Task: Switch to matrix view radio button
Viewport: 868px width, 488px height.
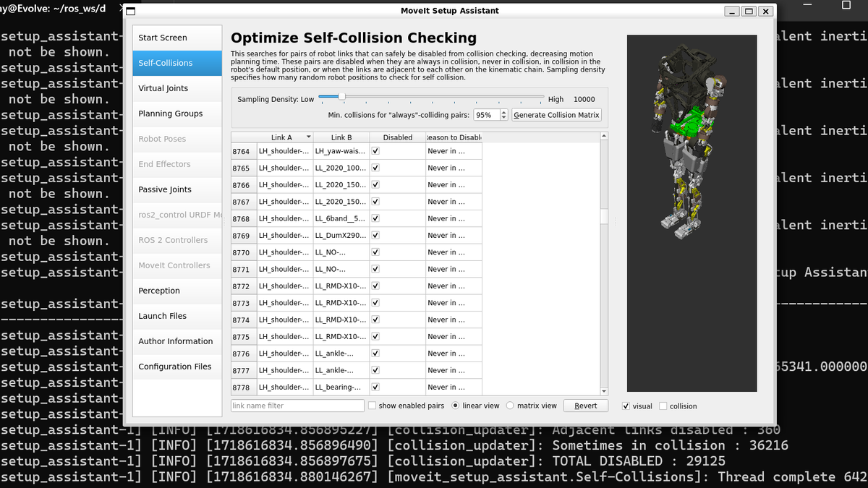Action: tap(510, 406)
